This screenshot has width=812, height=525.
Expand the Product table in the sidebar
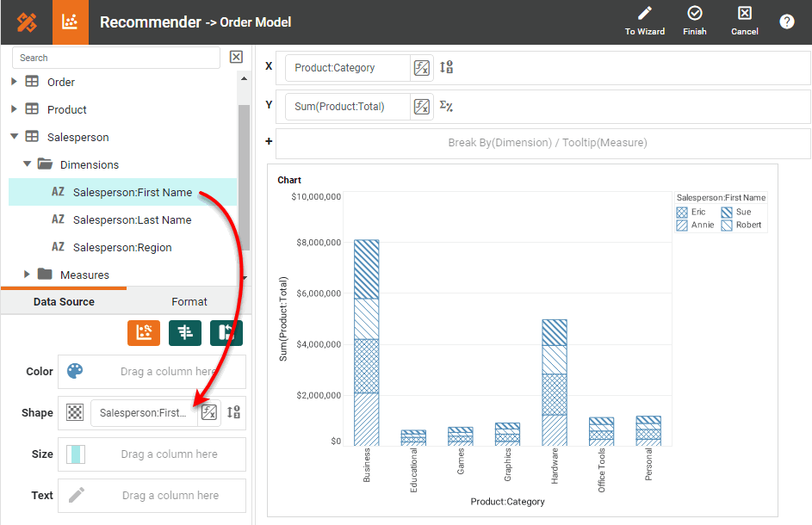point(14,109)
